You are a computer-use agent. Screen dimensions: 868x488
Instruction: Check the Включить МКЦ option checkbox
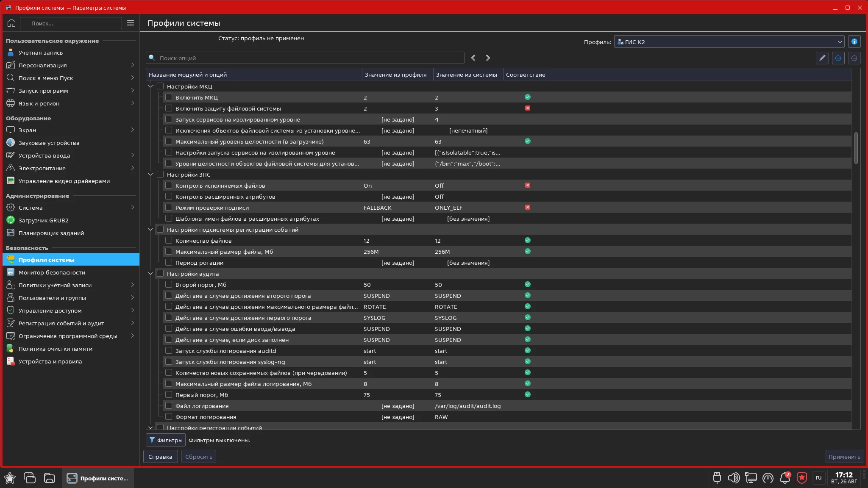tap(169, 97)
